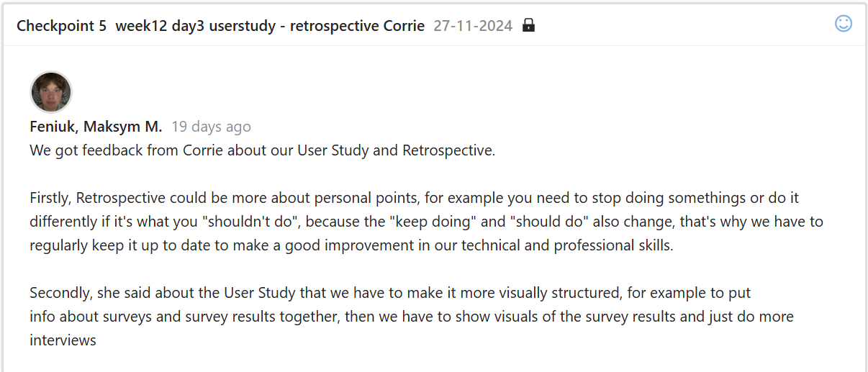Click the date 27-11-2024 in header
This screenshot has height=372, width=868.
pos(473,26)
